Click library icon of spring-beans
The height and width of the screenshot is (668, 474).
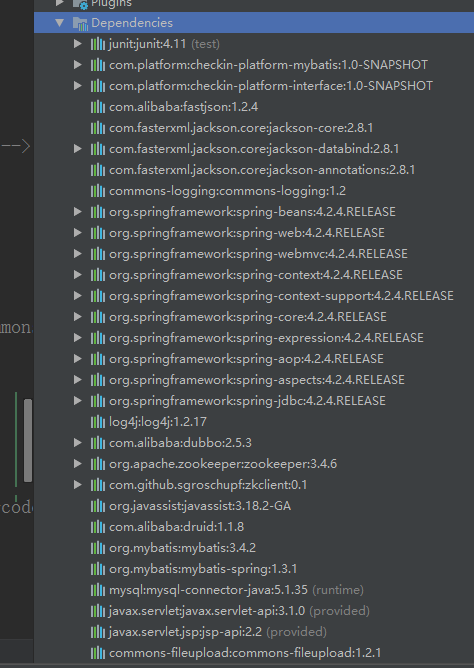point(98,212)
